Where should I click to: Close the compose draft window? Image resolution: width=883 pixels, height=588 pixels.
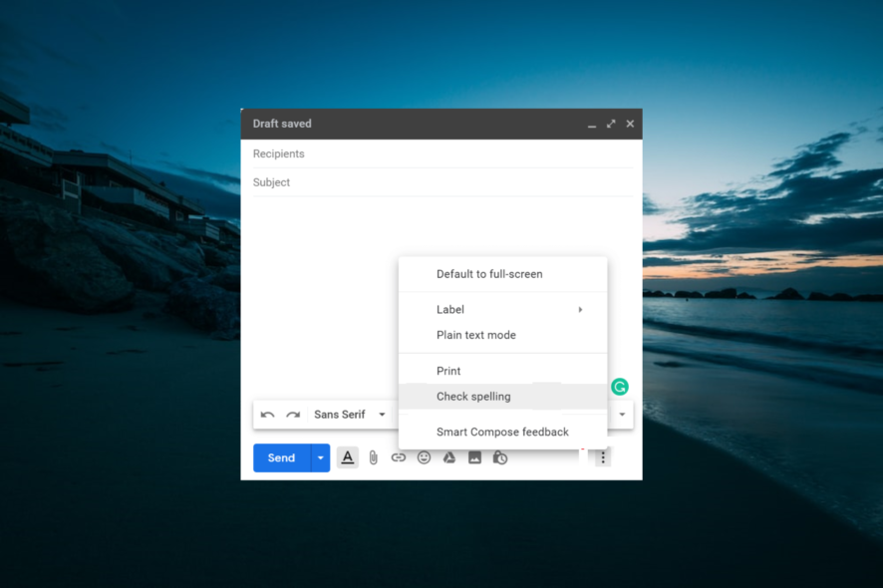[630, 124]
